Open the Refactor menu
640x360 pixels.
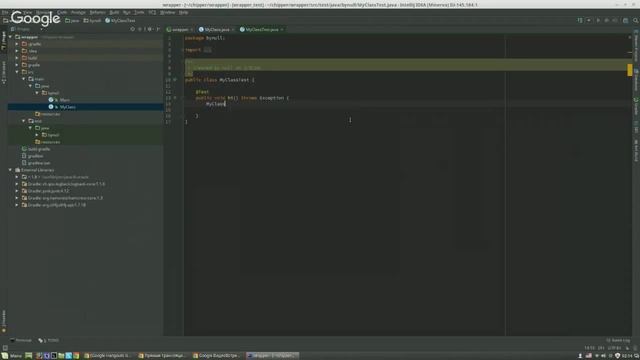tap(97, 12)
